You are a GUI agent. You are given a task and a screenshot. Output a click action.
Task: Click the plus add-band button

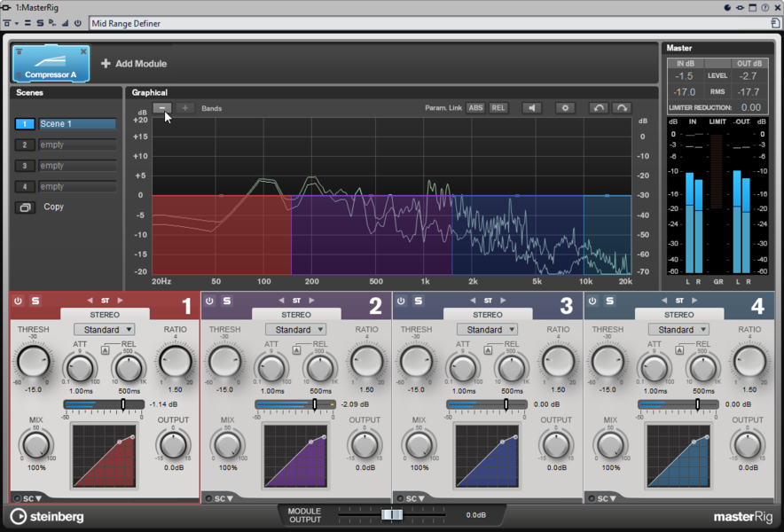[185, 108]
